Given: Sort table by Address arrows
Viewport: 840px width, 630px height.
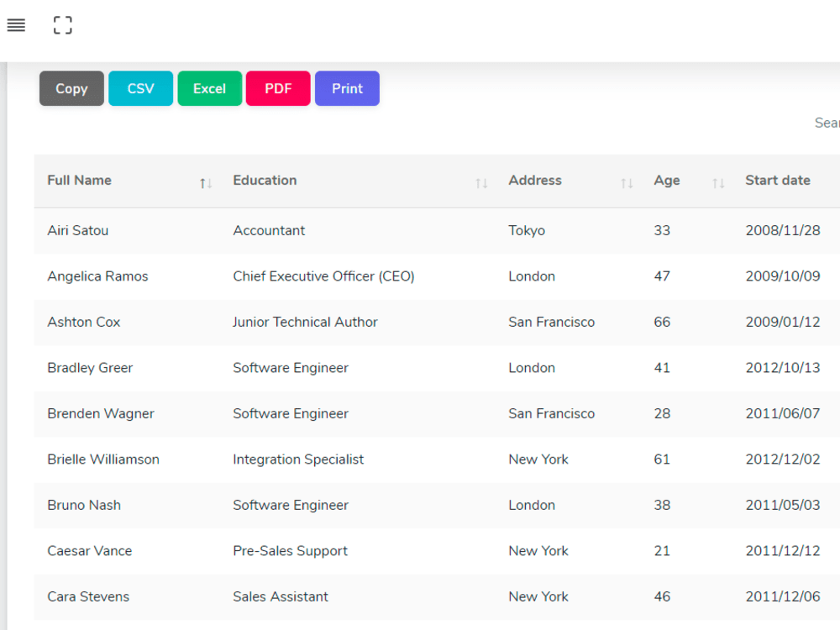Looking at the screenshot, I should point(627,184).
